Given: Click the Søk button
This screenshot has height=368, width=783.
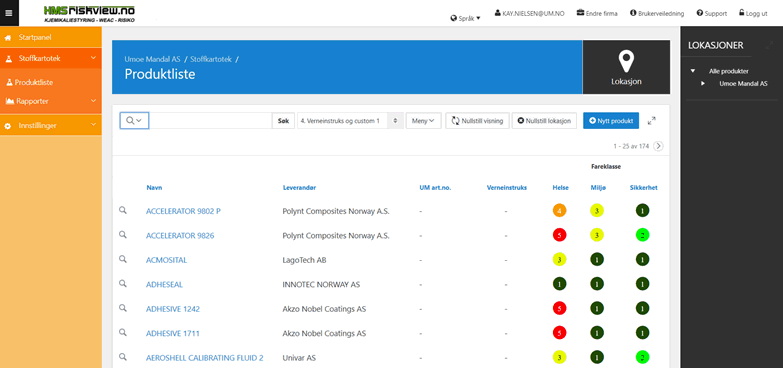Looking at the screenshot, I should (283, 121).
